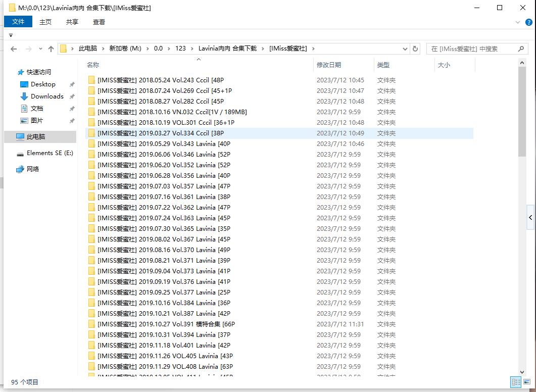Open the Elements SE (E:) drive
This screenshot has height=392, width=536.
(50, 153)
